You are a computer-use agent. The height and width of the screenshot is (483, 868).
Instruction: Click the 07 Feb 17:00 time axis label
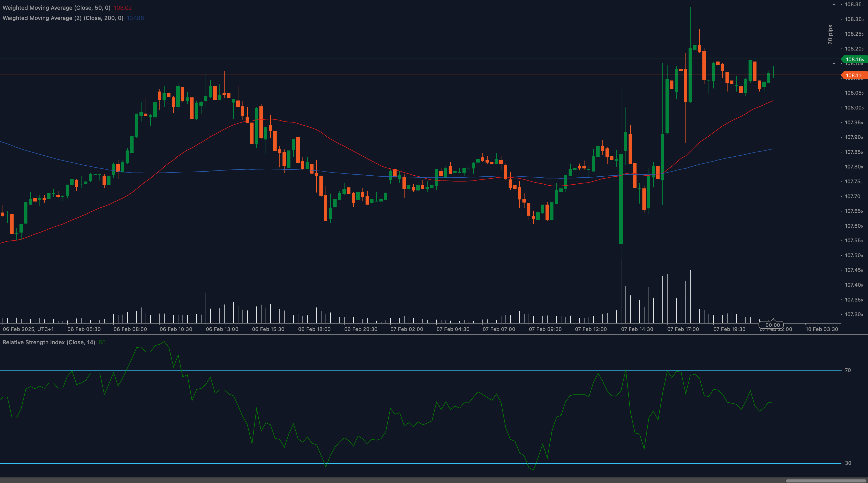coord(683,329)
